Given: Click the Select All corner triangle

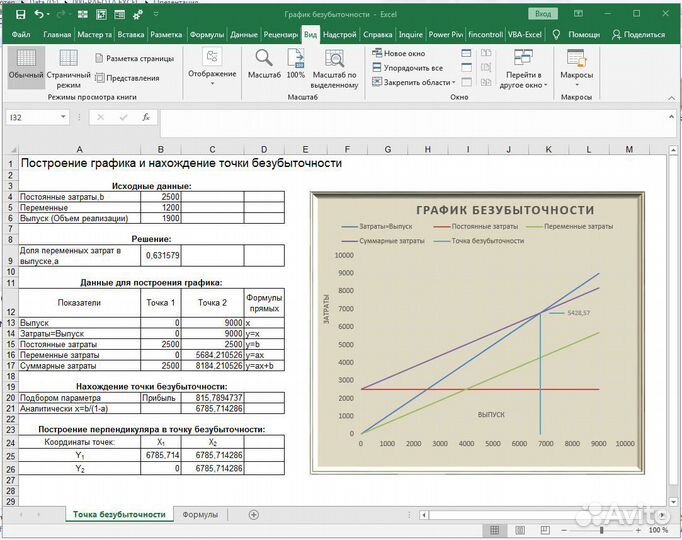Looking at the screenshot, I should coord(11,149).
